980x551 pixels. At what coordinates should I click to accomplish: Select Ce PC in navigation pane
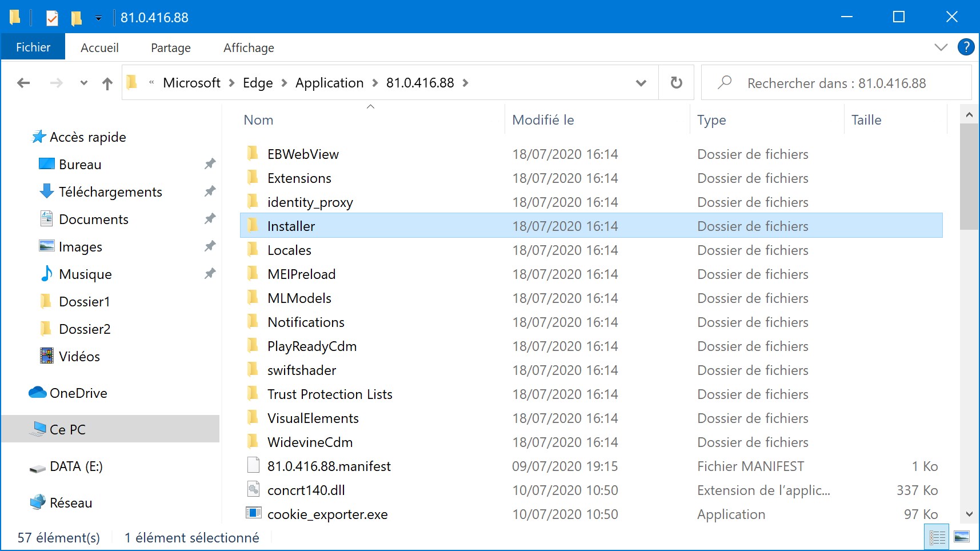110,429
